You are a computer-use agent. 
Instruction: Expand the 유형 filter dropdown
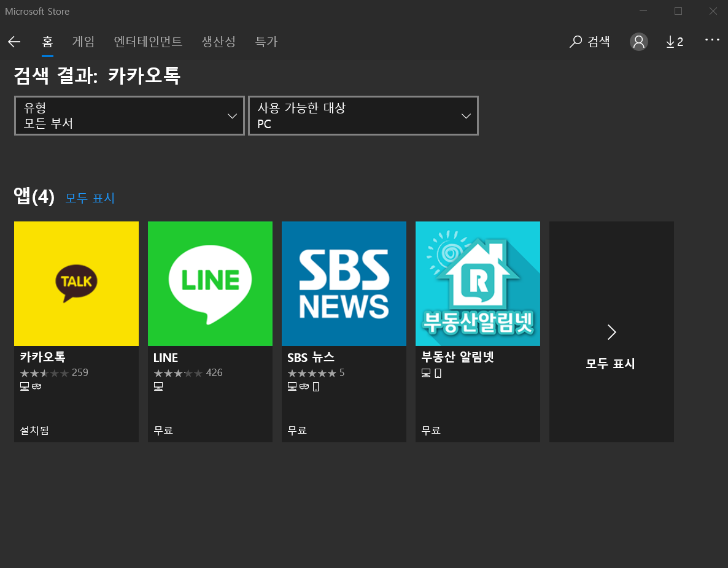tap(130, 115)
